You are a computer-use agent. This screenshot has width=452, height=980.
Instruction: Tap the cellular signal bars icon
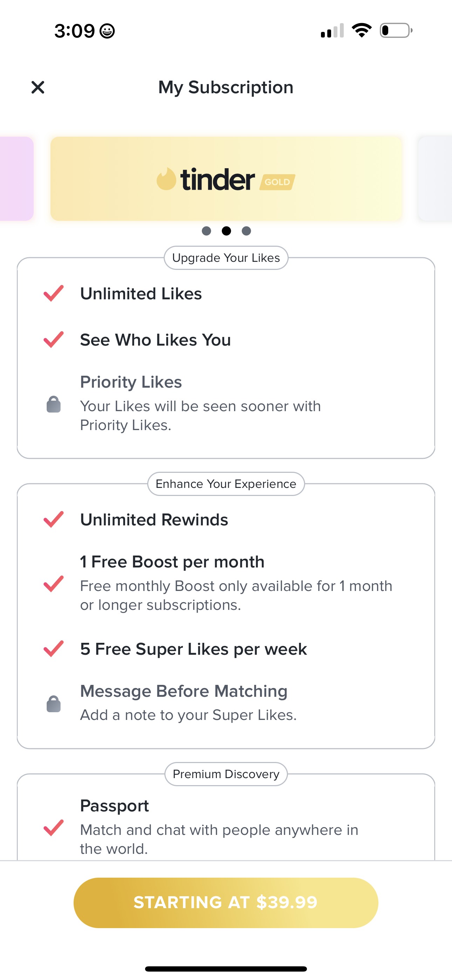(332, 30)
